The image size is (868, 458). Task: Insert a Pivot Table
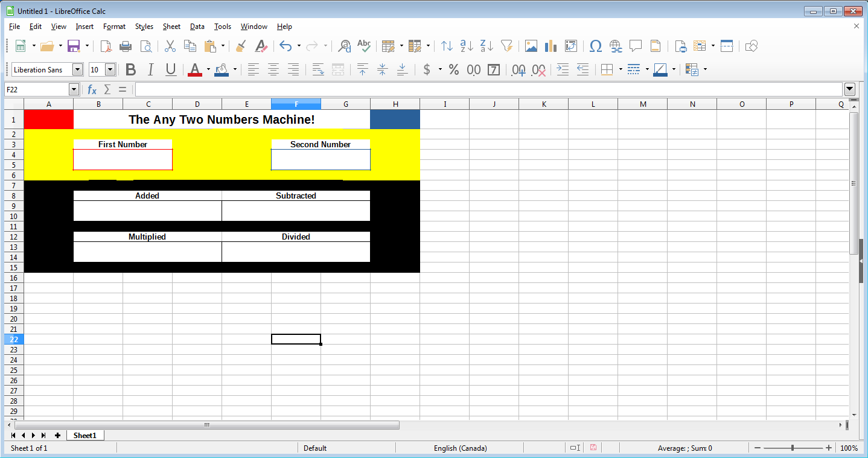click(x=700, y=46)
